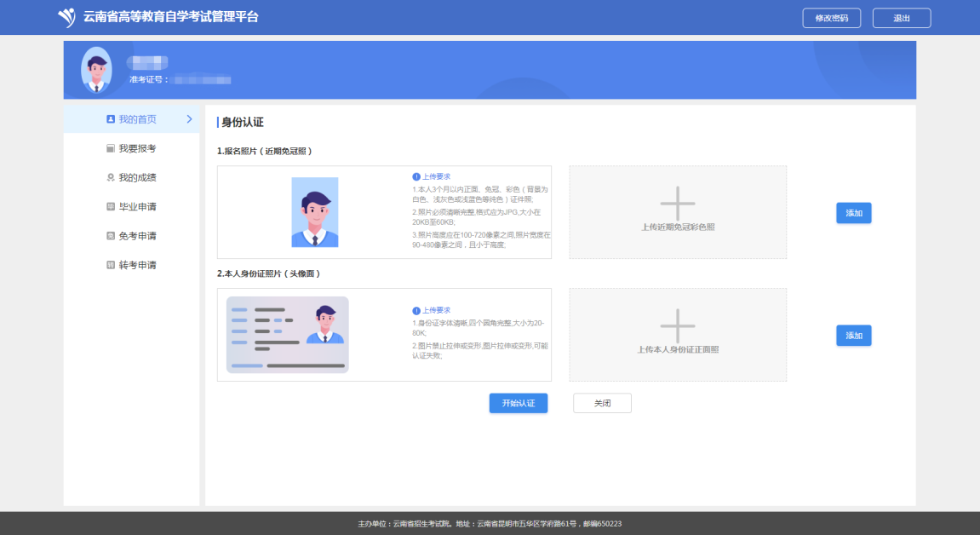Click the 免考申请 sidebar icon
The height and width of the screenshot is (535, 980).
click(x=111, y=236)
